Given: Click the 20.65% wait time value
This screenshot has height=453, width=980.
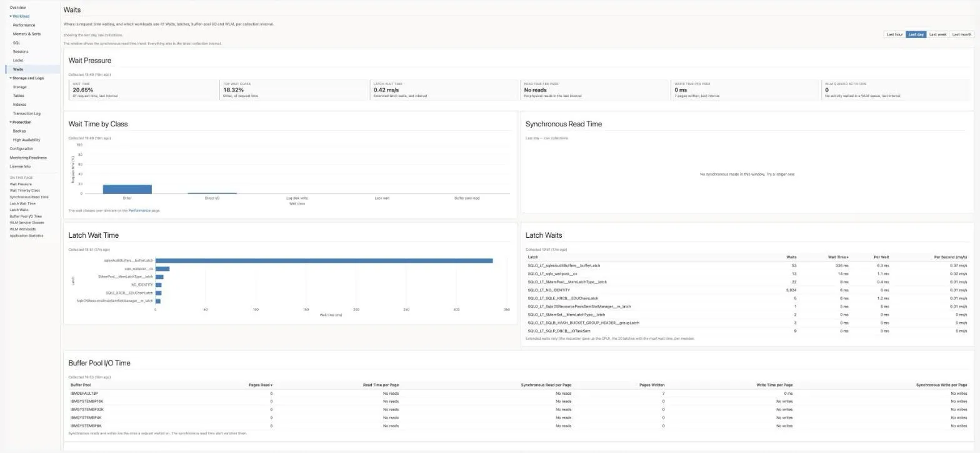Looking at the screenshot, I should pyautogui.click(x=83, y=90).
